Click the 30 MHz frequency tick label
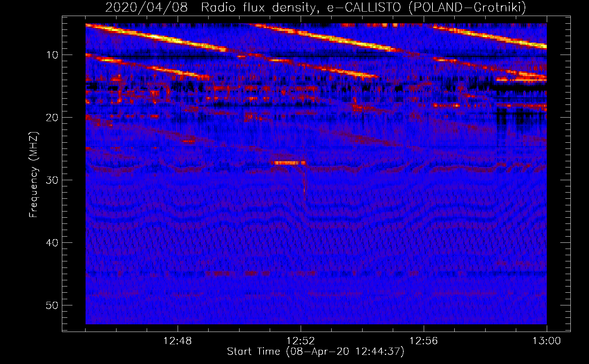Viewport: 589px width, 364px height. 52,180
